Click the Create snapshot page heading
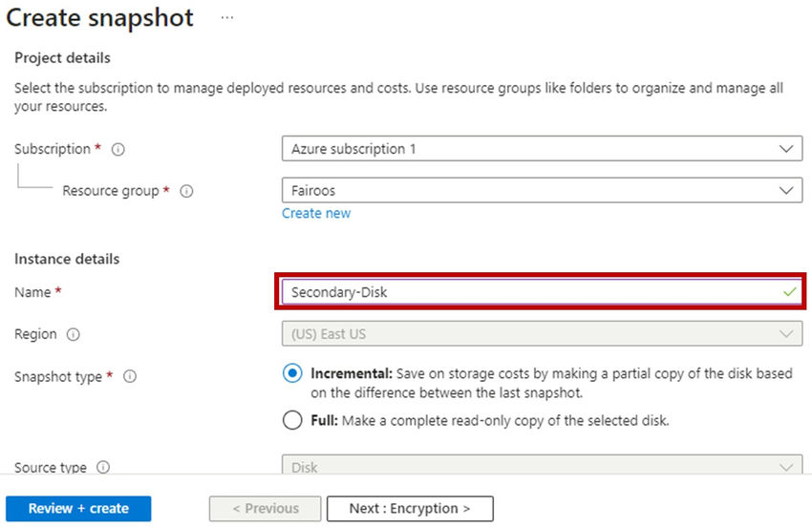The width and height of the screenshot is (812, 527). (100, 17)
